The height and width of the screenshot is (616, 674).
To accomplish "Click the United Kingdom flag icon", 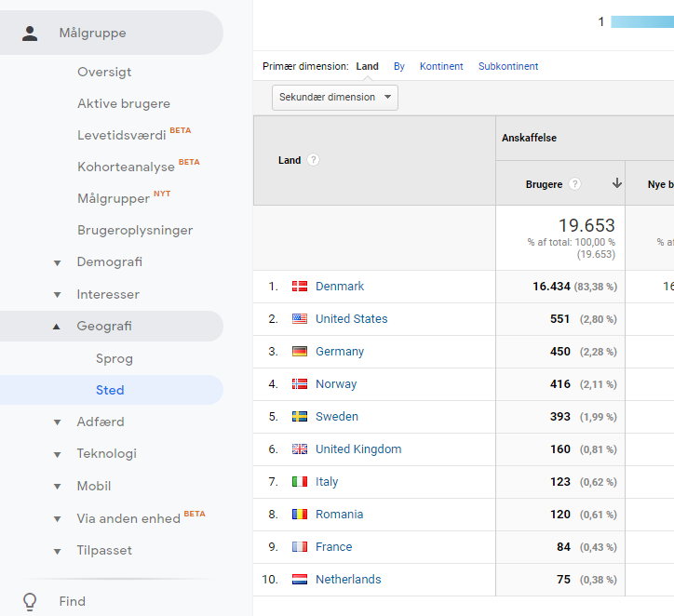I will coord(300,449).
